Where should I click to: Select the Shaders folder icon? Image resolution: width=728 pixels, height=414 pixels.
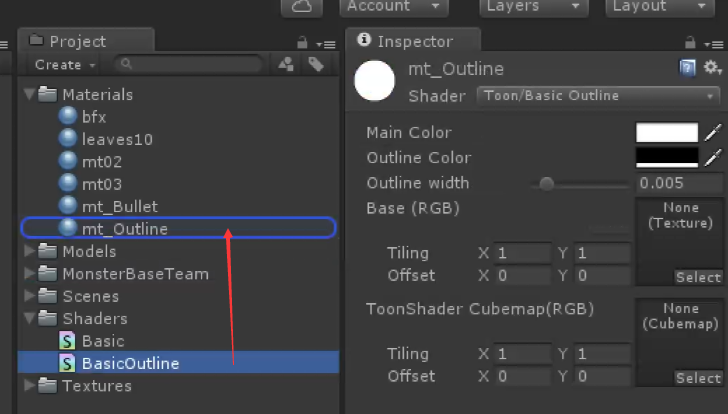[47, 318]
